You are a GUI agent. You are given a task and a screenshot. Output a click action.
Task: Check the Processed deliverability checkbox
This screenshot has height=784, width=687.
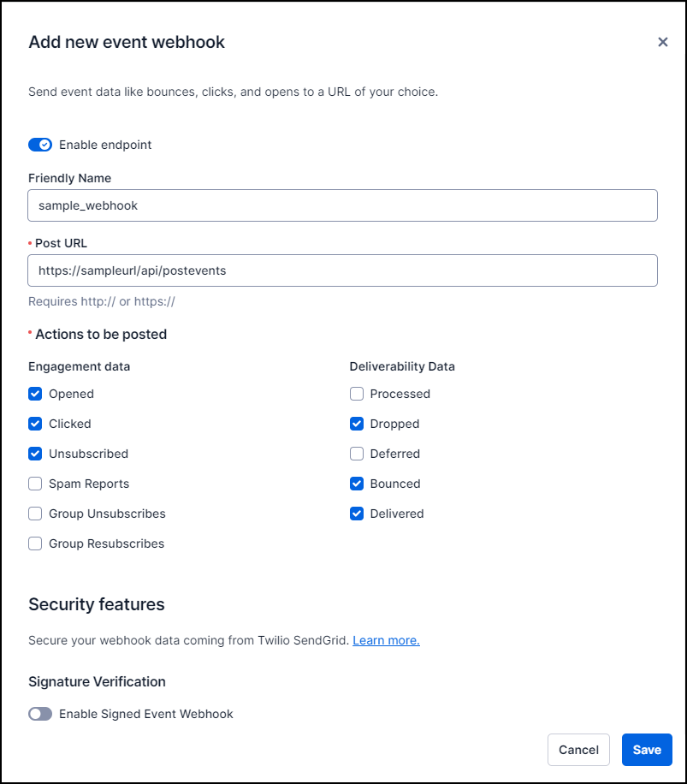357,394
